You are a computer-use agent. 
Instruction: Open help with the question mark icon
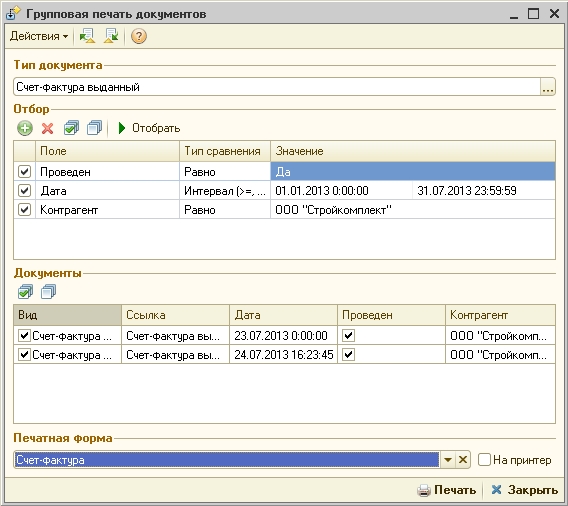tap(139, 36)
